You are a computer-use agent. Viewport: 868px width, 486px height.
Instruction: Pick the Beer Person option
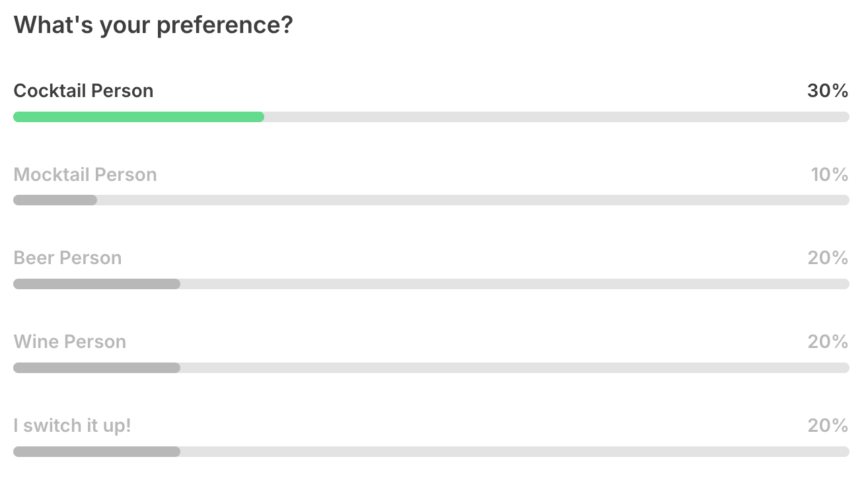[x=67, y=258]
